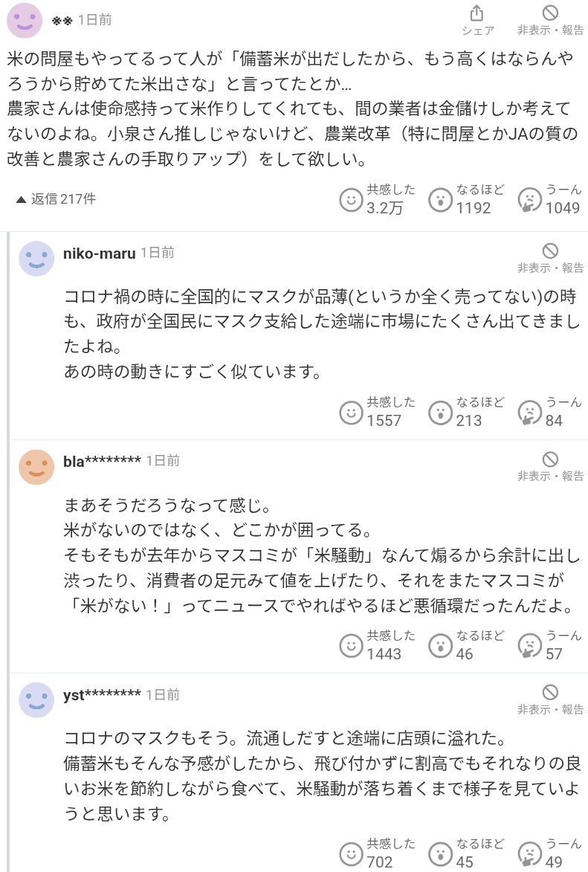Open bla******** user profile name

coord(102,461)
